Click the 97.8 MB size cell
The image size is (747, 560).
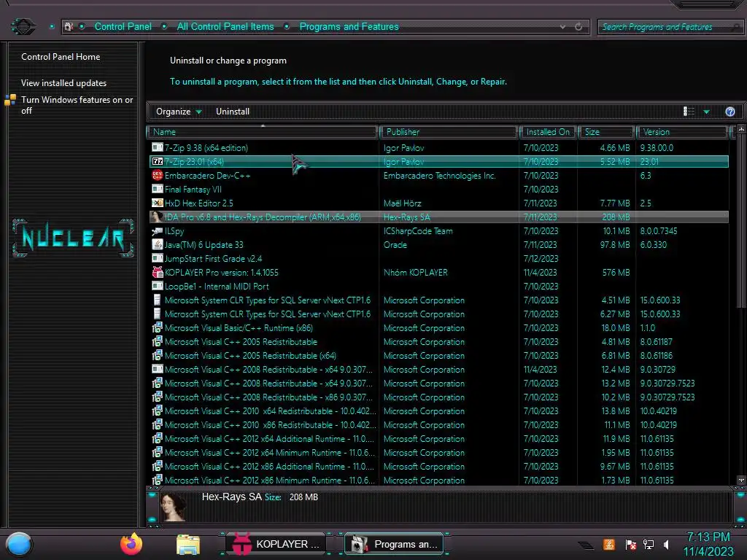tap(614, 245)
